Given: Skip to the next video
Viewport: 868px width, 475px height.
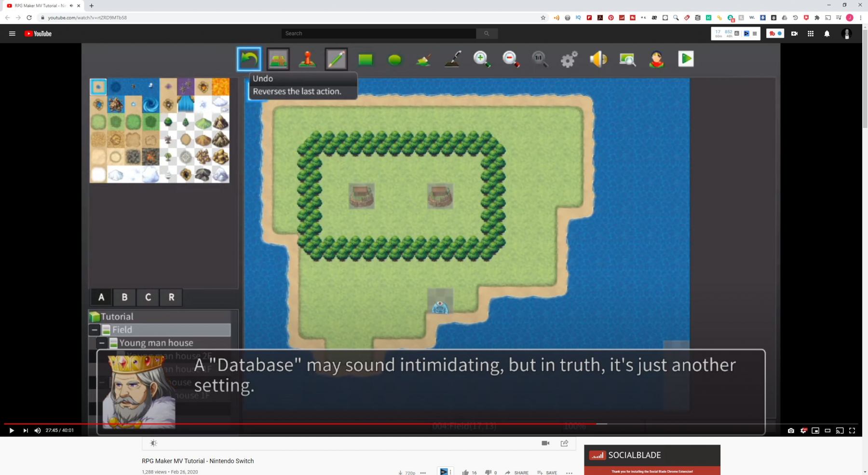Looking at the screenshot, I should coord(25,431).
